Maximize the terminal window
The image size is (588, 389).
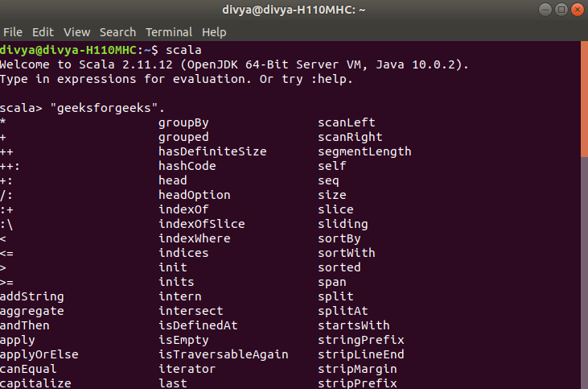click(x=561, y=10)
